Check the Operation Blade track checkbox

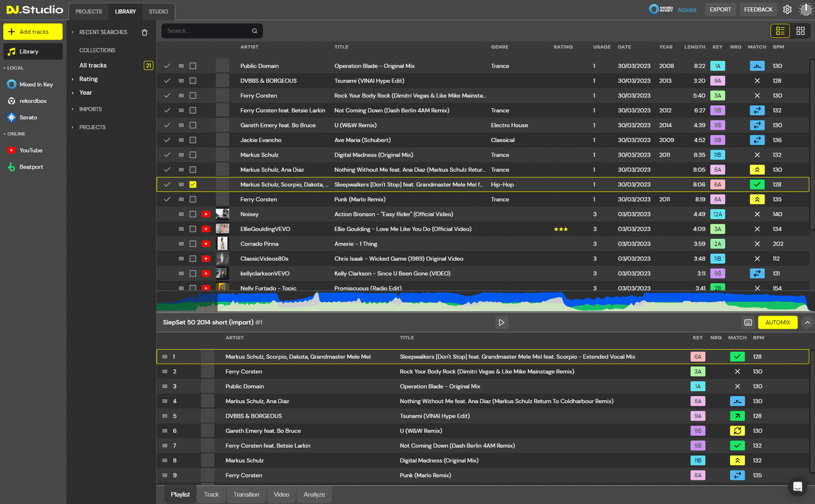[192, 66]
